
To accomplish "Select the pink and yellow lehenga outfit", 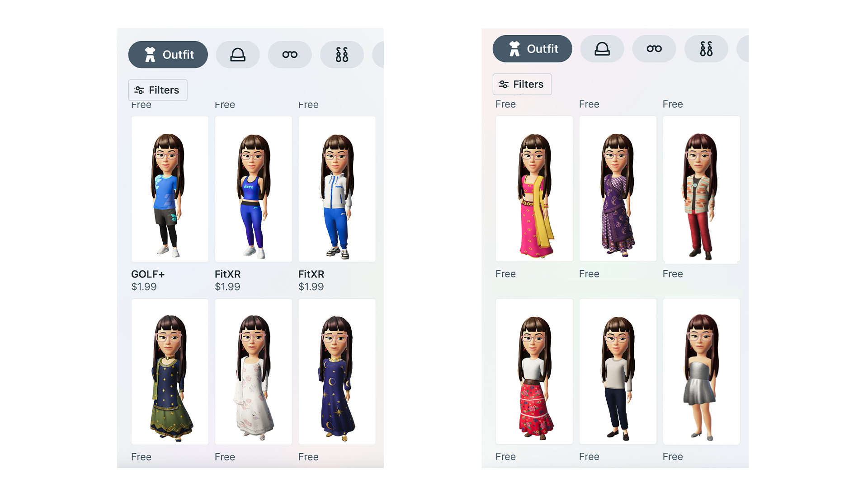I will point(534,189).
